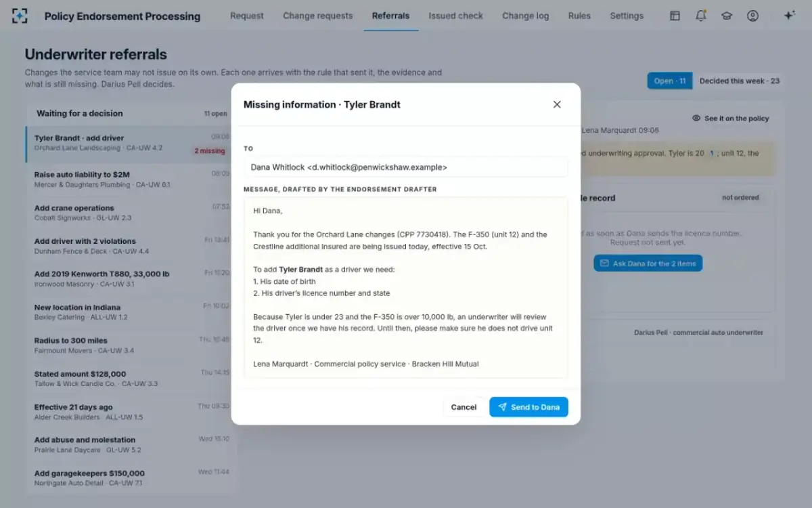
Task: Select the Referrals tab
Action: point(391,16)
